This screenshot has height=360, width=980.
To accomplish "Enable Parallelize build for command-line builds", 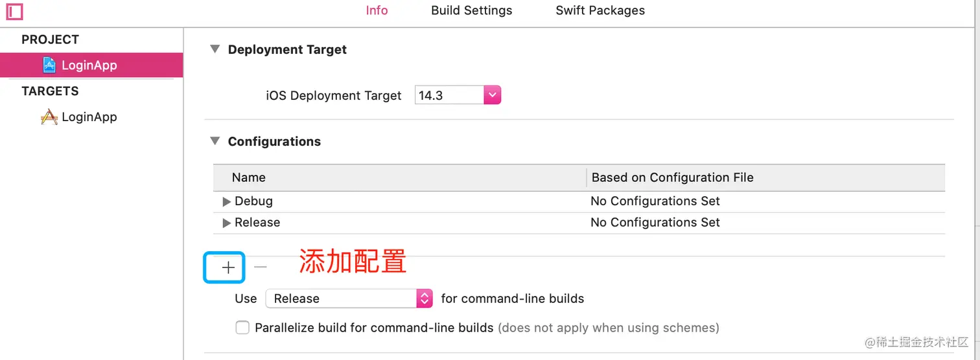I will pos(242,328).
